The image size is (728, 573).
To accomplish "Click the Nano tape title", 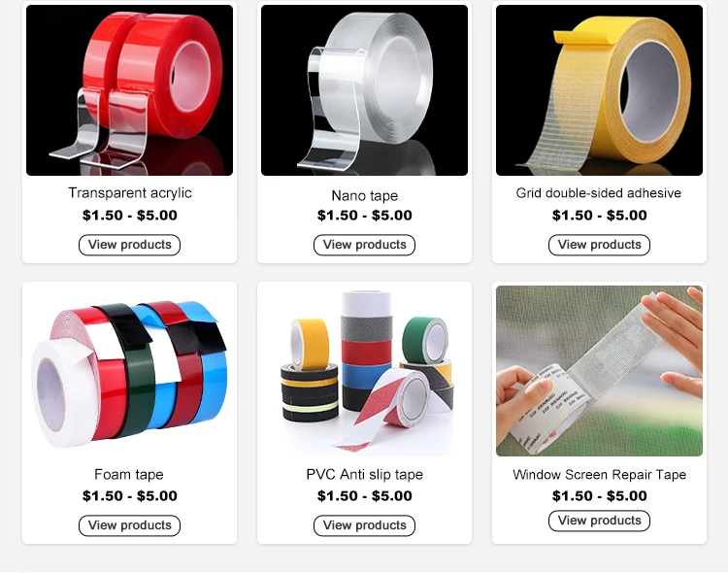I will [x=364, y=195].
